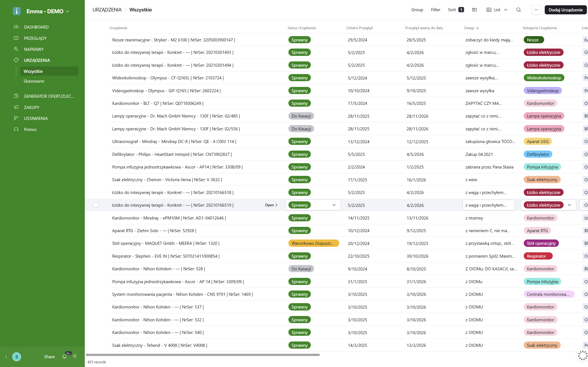This screenshot has height=367, width=588.
Task: Select the PRZEGLĄDY book icon
Action: click(x=16, y=38)
